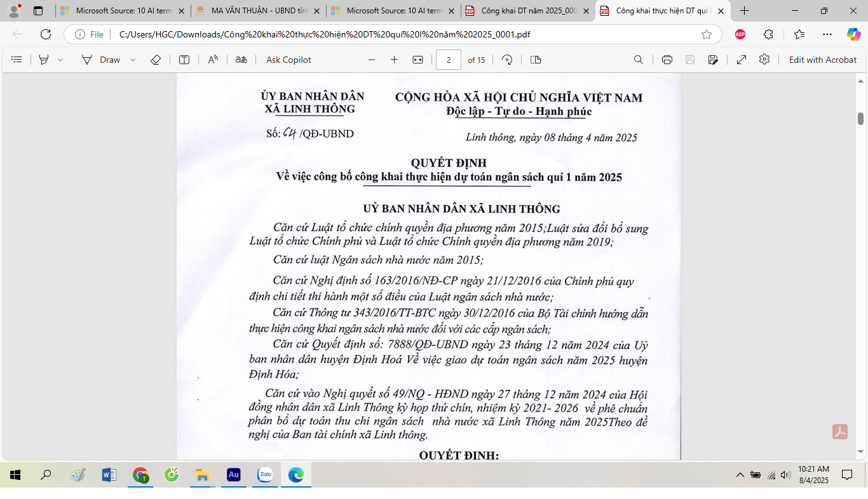The image size is (868, 499).
Task: Click the Độc lập - Tự do - Hạnh phúc line
Action: pyautogui.click(x=519, y=112)
